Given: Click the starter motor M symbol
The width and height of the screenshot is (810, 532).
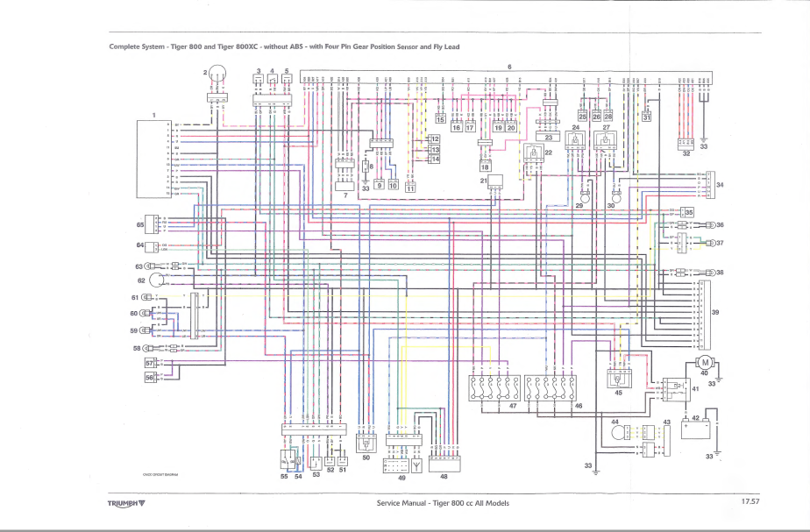Looking at the screenshot, I should (704, 363).
